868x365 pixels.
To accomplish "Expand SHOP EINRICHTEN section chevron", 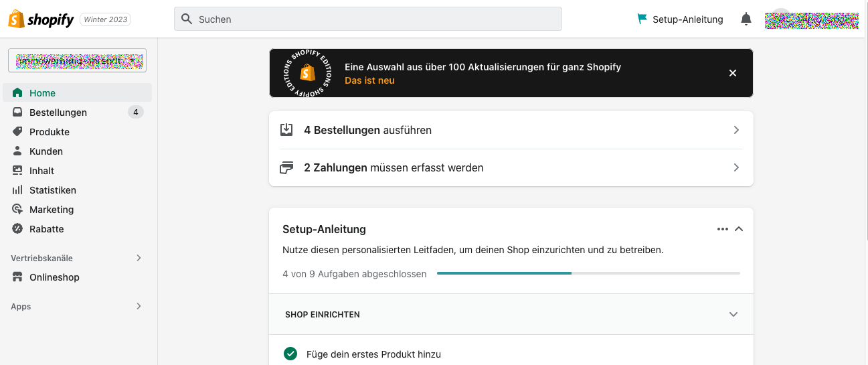I will point(733,314).
